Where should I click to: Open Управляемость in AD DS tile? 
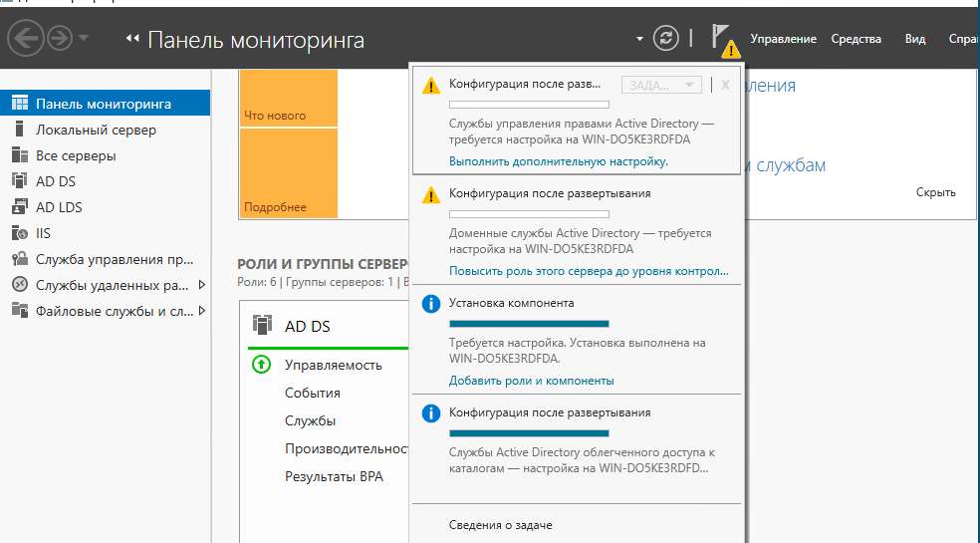[333, 365]
